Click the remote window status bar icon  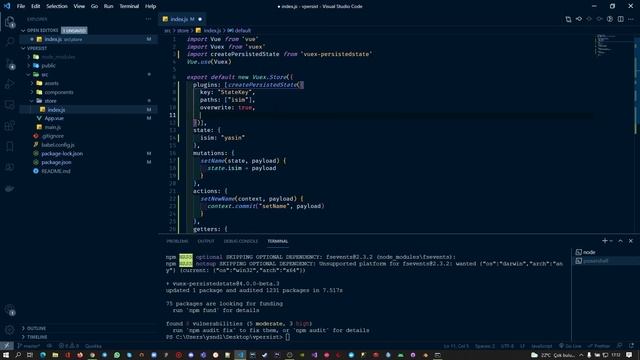point(6,346)
